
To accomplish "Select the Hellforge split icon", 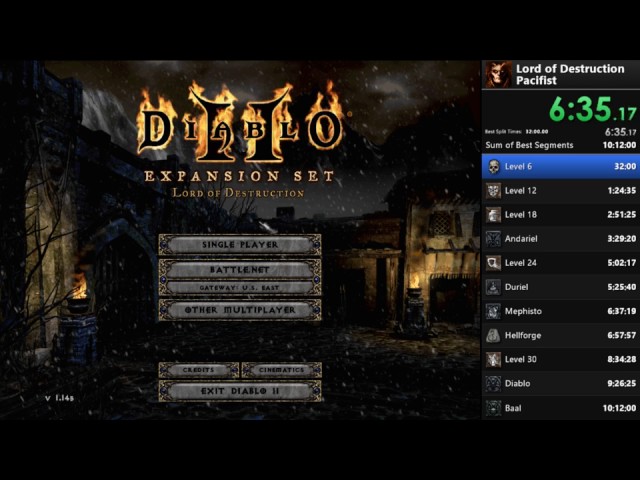I will tap(493, 335).
